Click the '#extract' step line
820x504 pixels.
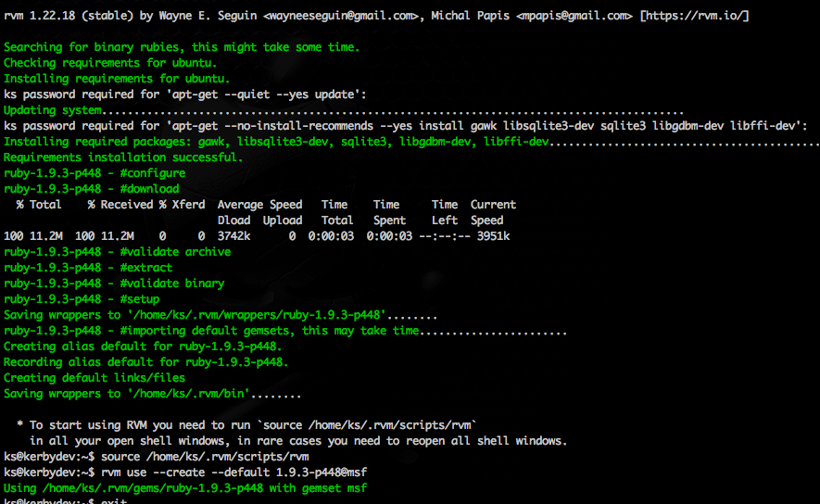click(x=88, y=268)
